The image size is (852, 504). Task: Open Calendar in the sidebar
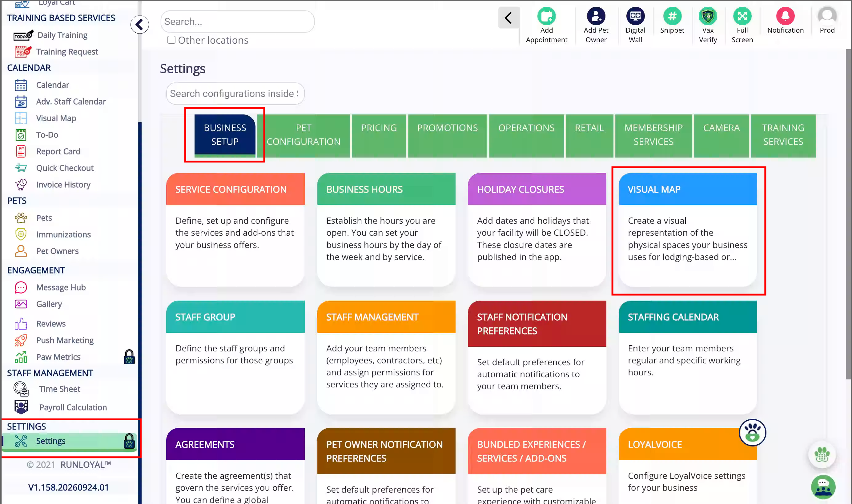(x=52, y=85)
